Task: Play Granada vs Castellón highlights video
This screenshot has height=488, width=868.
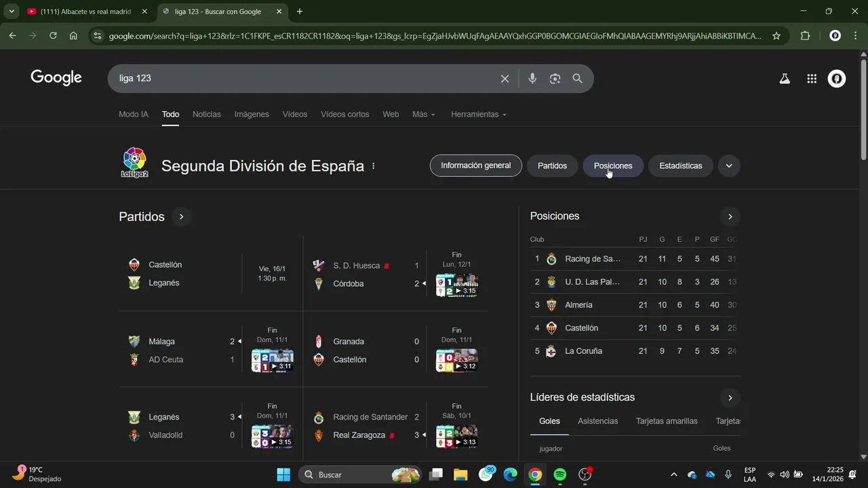Action: click(x=456, y=361)
